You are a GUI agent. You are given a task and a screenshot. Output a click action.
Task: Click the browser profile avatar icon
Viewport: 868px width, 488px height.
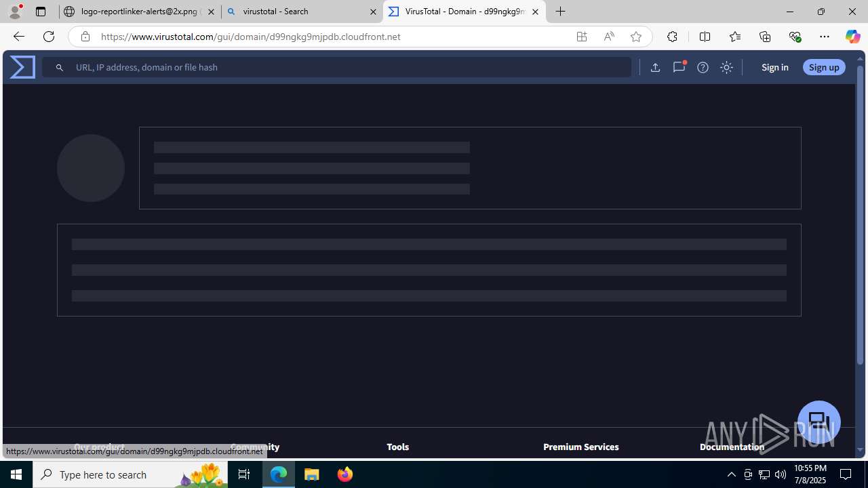15,12
